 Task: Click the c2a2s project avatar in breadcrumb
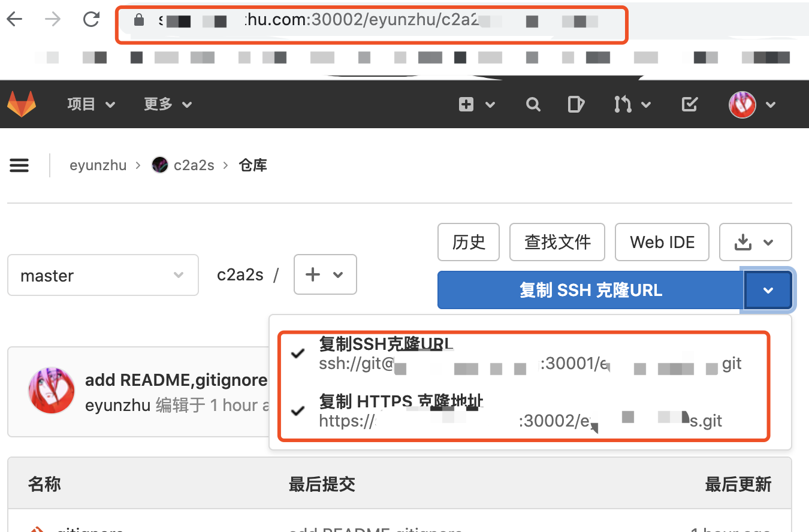pyautogui.click(x=160, y=165)
